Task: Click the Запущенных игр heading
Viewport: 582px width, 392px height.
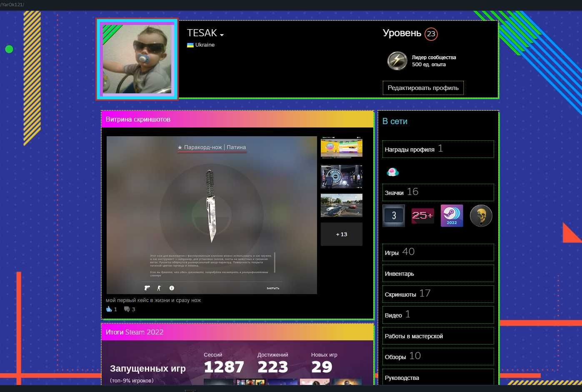Action: pyautogui.click(x=148, y=369)
